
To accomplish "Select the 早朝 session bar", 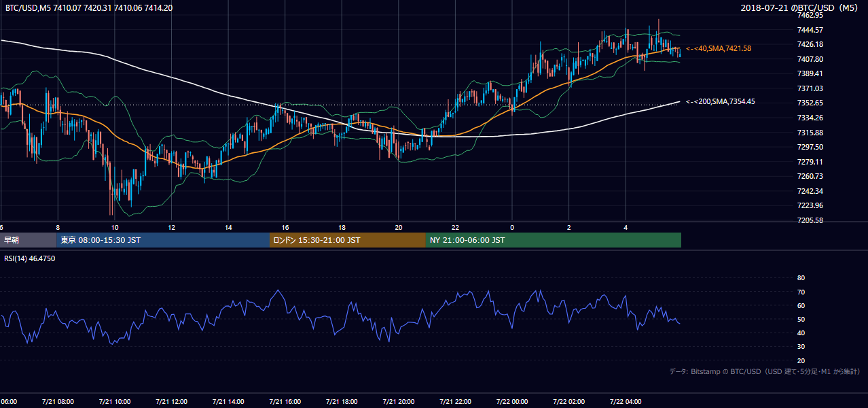I will click(28, 240).
